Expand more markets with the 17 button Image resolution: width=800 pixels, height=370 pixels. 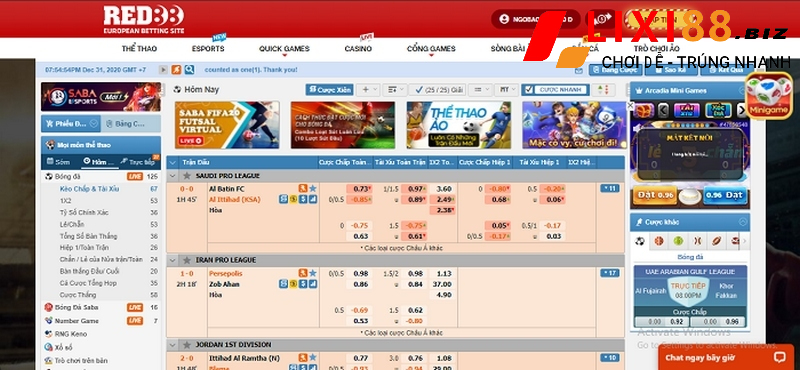pos(610,273)
